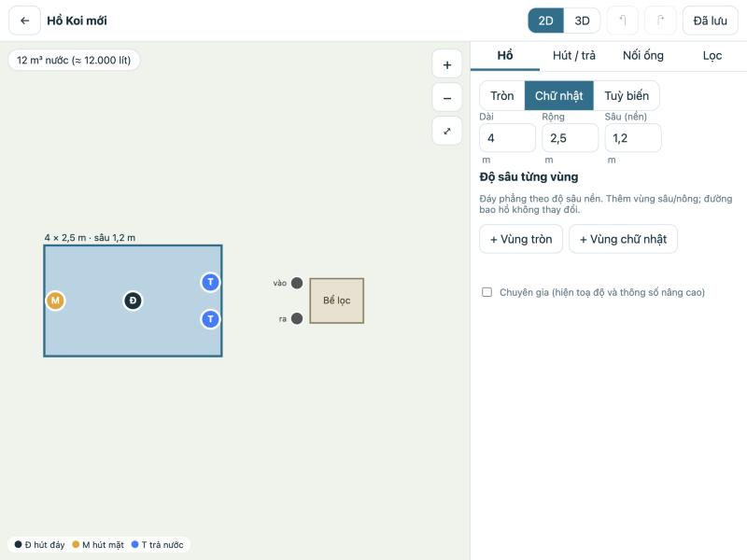Click the 'T trả nước' legend entry
Image resolution: width=747 pixels, height=560 pixels.
(x=157, y=545)
